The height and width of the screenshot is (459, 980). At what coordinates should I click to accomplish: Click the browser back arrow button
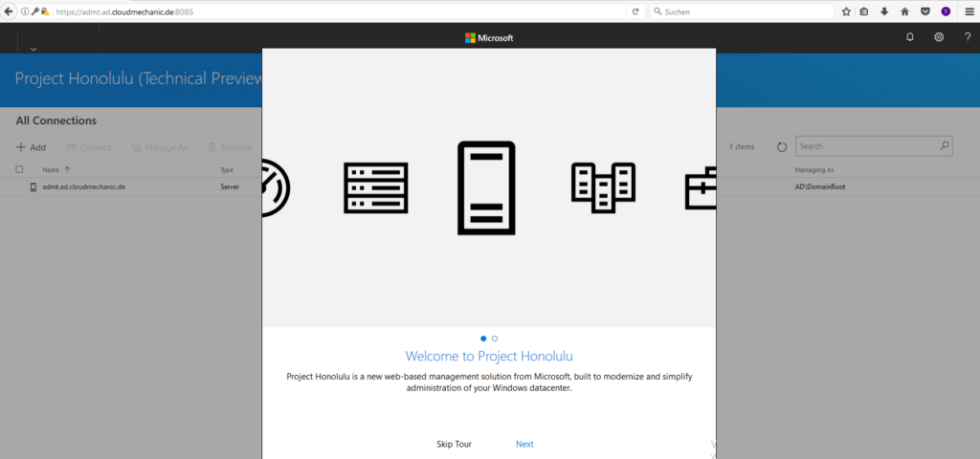click(x=8, y=11)
